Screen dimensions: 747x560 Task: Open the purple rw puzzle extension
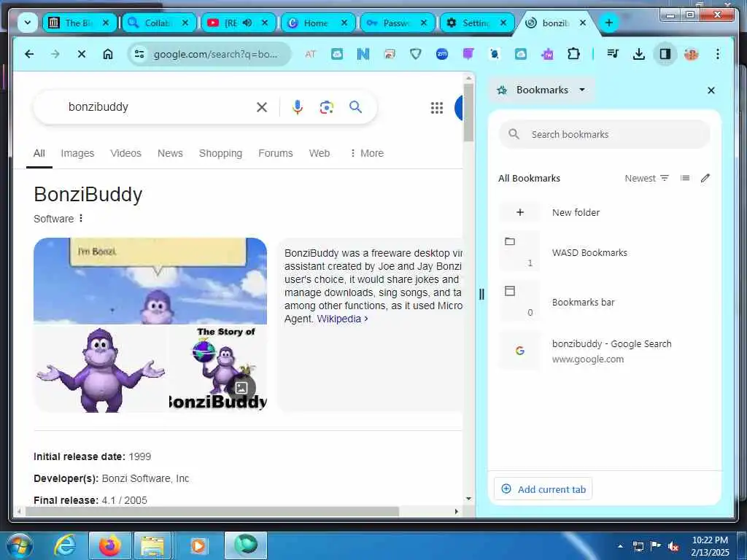pyautogui.click(x=547, y=54)
